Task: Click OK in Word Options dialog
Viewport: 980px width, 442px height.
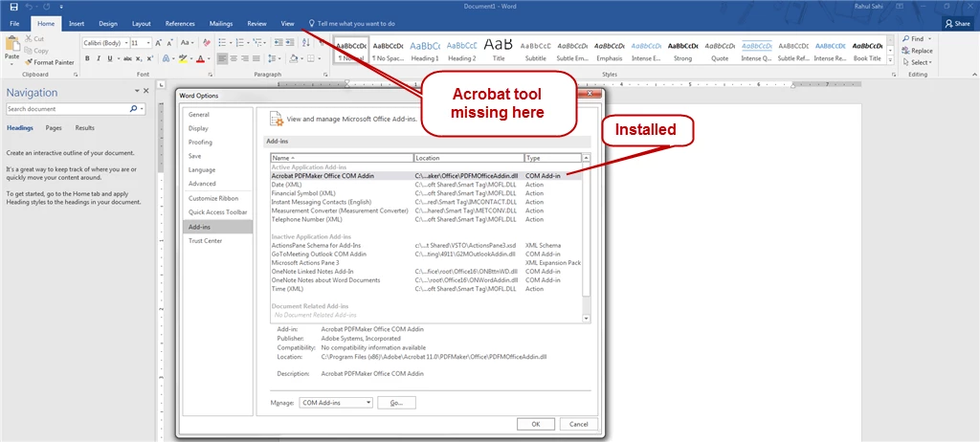Action: coord(536,424)
